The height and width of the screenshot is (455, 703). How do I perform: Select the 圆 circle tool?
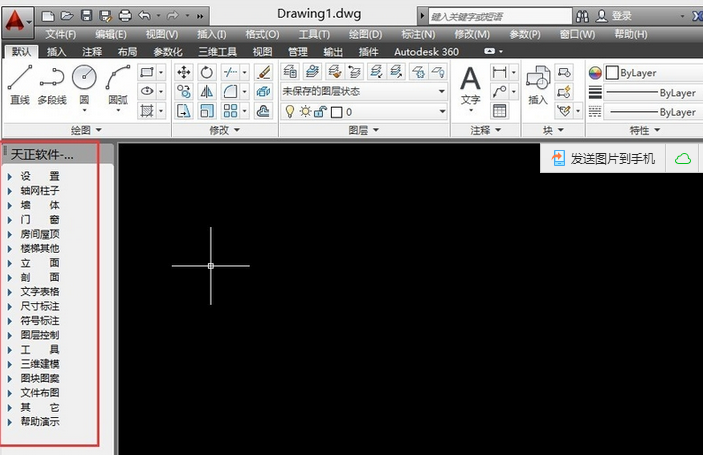point(84,85)
